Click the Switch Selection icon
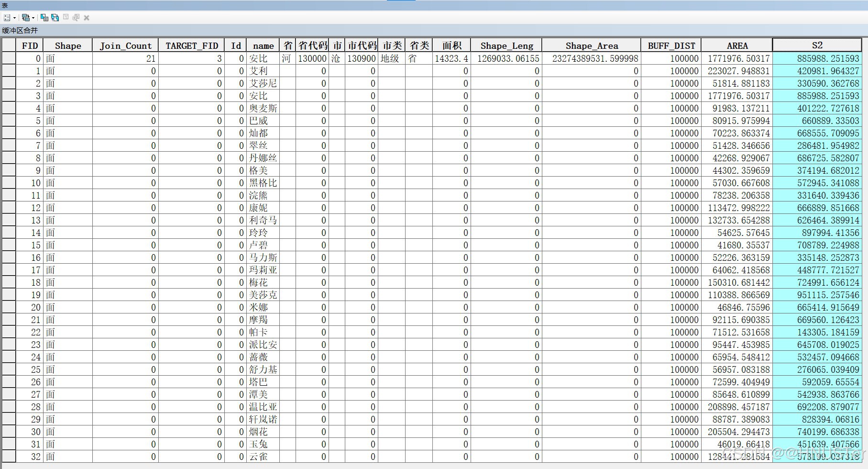 pyautogui.click(x=55, y=18)
